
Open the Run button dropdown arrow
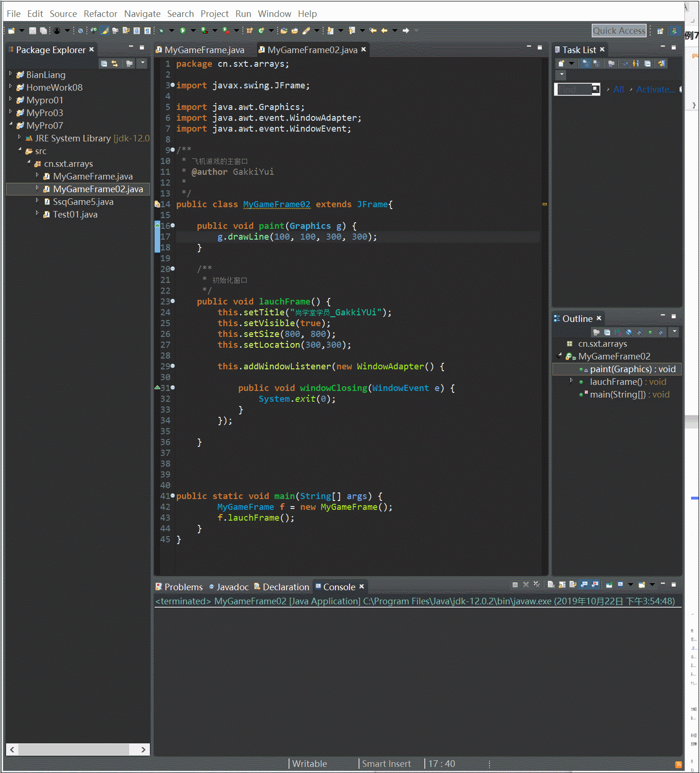(x=193, y=31)
